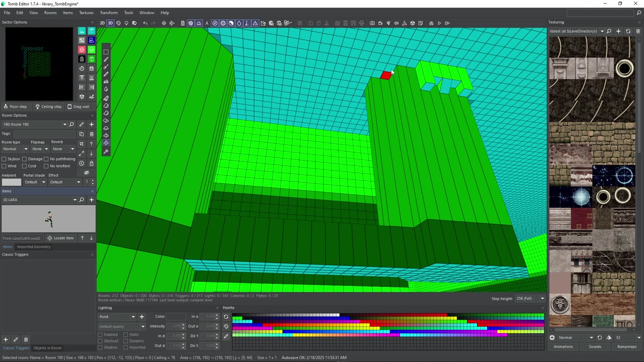Click the box sector option icon

[91, 59]
